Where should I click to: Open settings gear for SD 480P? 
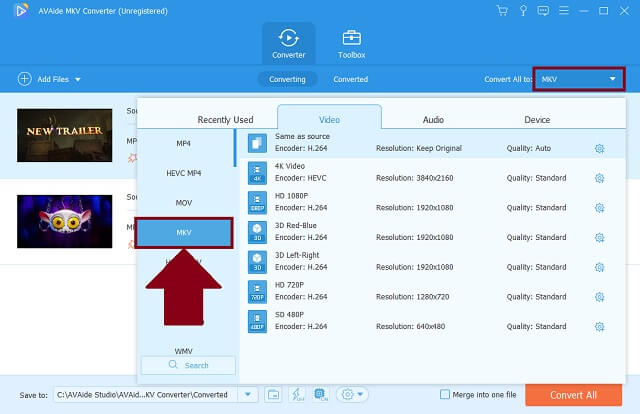click(x=599, y=327)
